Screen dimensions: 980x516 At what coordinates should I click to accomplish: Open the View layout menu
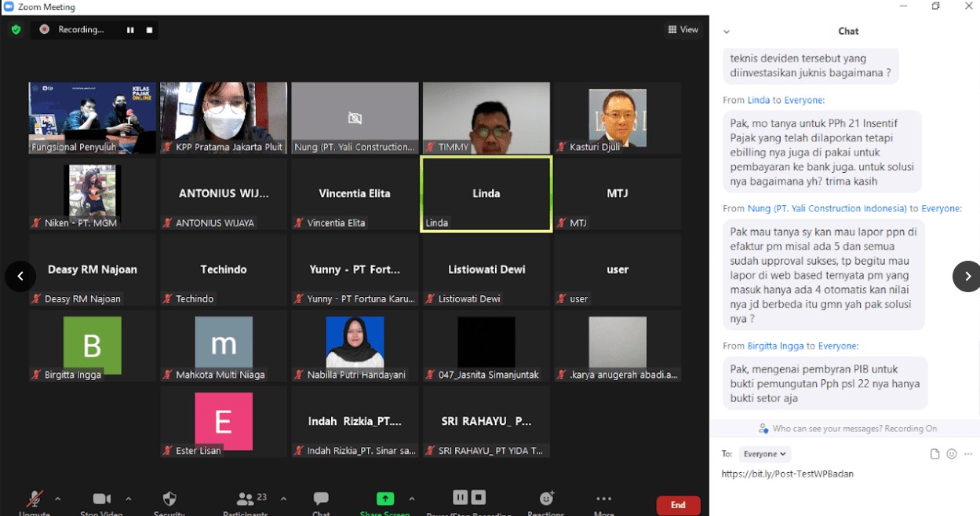tap(683, 30)
